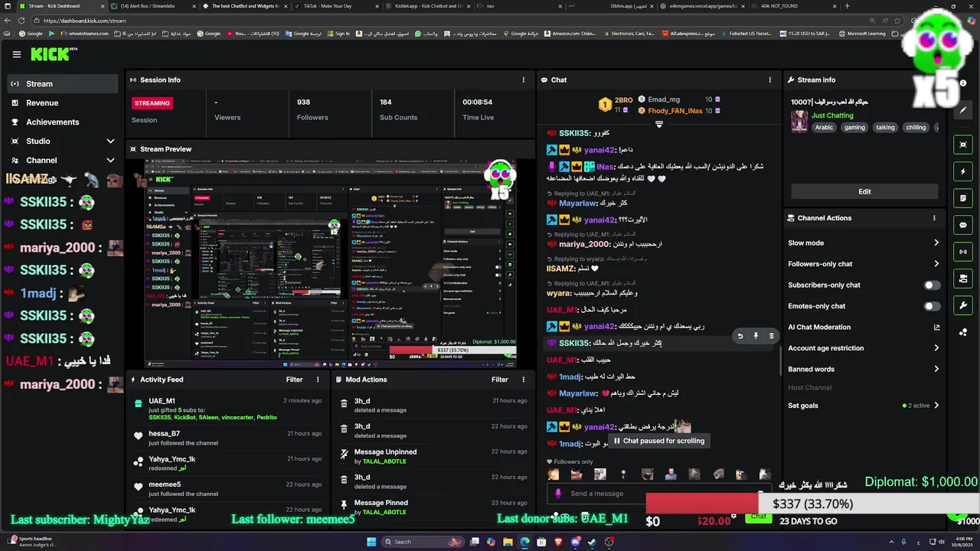Open Chat panel three-dot options
Screen dimensions: 980x551
point(770,80)
